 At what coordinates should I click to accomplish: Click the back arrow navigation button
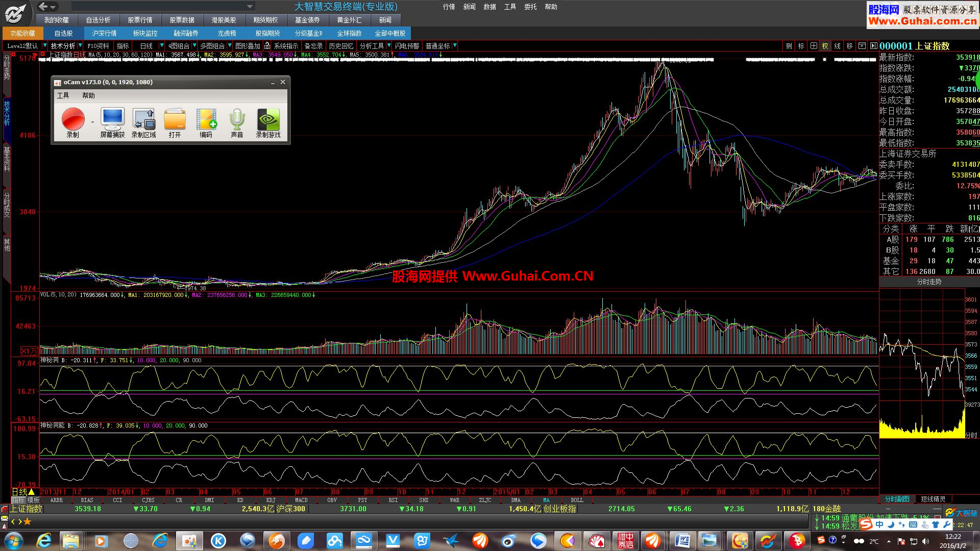44,7
